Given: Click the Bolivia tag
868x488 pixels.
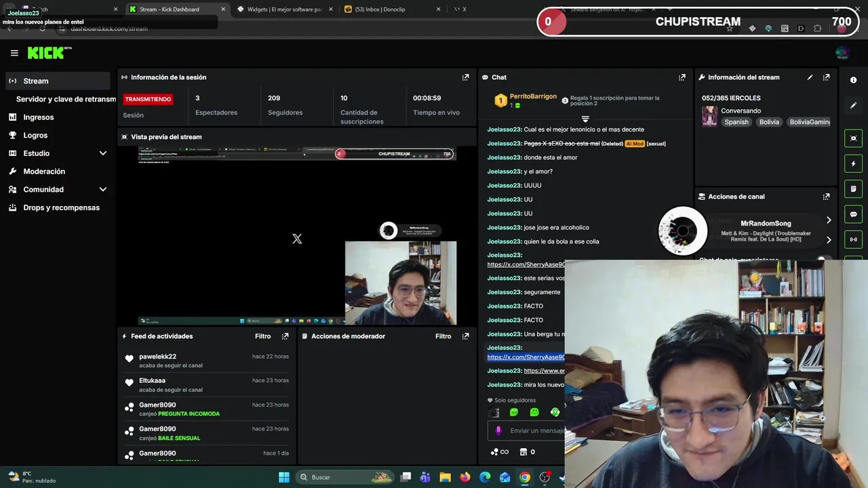Looking at the screenshot, I should pyautogui.click(x=769, y=122).
